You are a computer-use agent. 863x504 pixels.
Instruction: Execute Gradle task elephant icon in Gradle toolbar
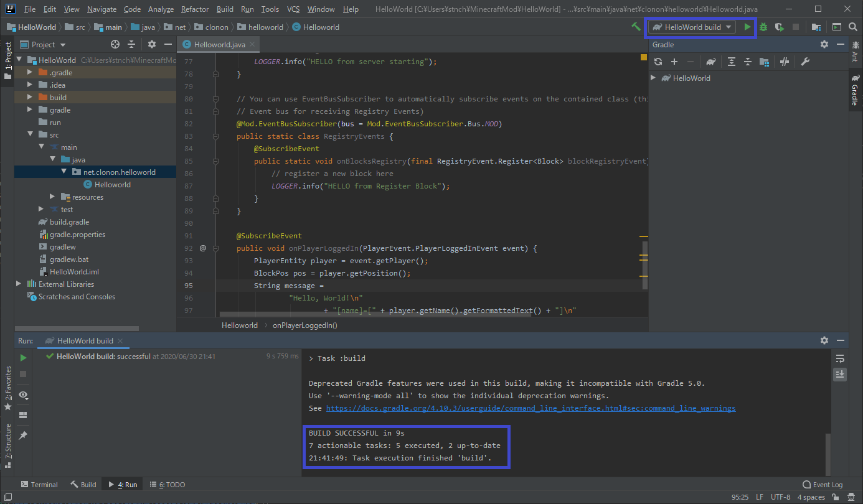click(710, 62)
